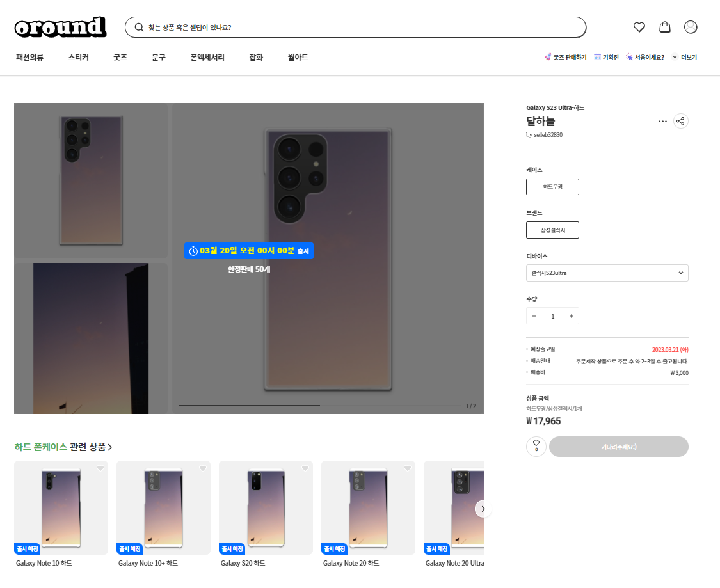Click the shipping fee ₩3,000
Screen dimensions: 720x588
[679, 373]
